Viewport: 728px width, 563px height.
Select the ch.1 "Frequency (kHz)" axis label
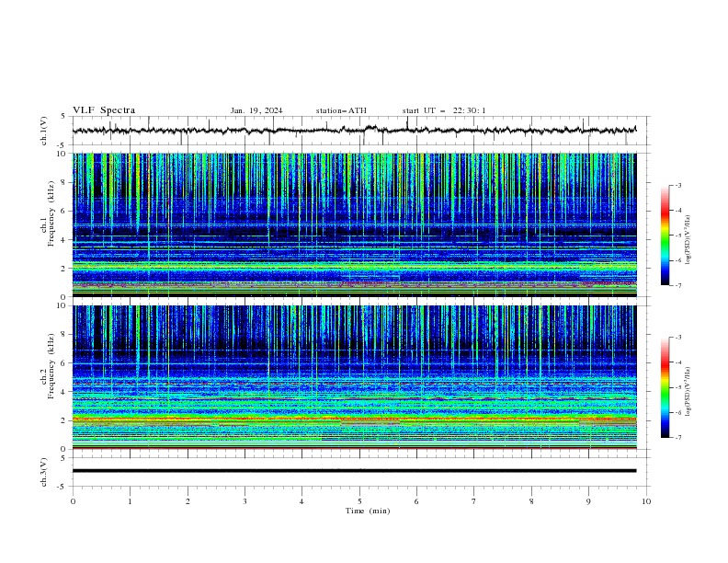click(x=51, y=213)
